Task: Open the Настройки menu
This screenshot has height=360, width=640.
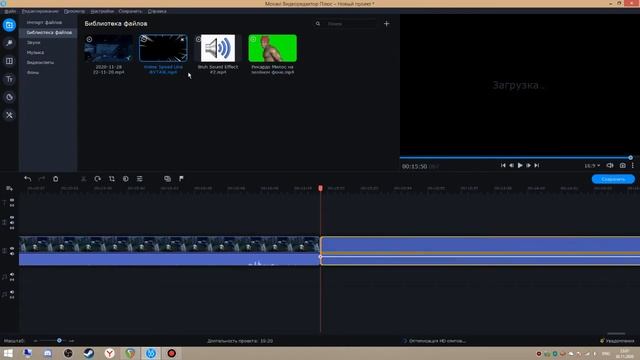Action: (102, 11)
